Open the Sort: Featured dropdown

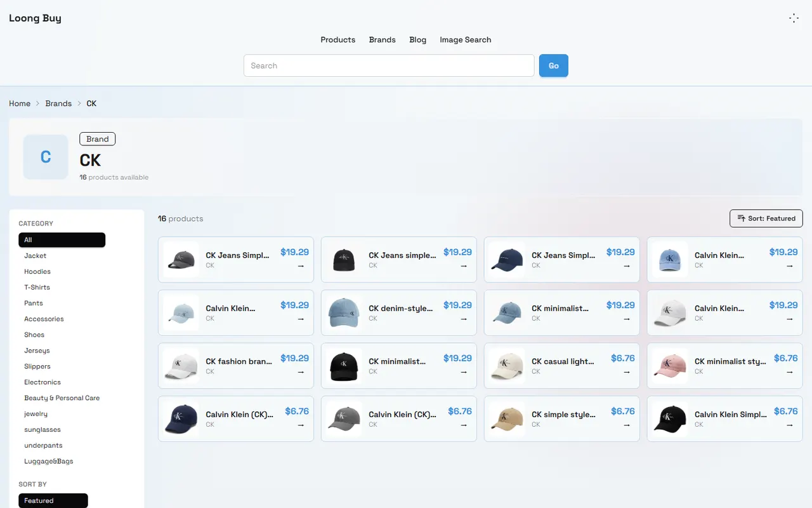point(766,218)
